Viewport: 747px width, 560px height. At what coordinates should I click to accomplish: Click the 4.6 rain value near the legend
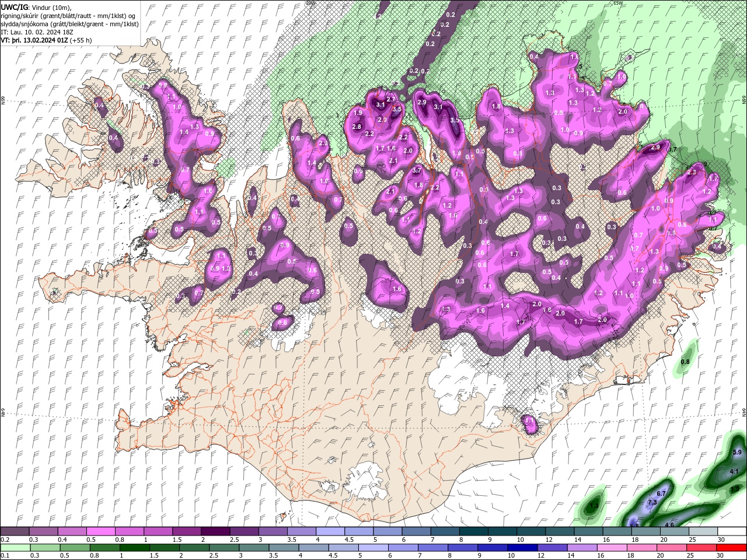click(x=670, y=525)
